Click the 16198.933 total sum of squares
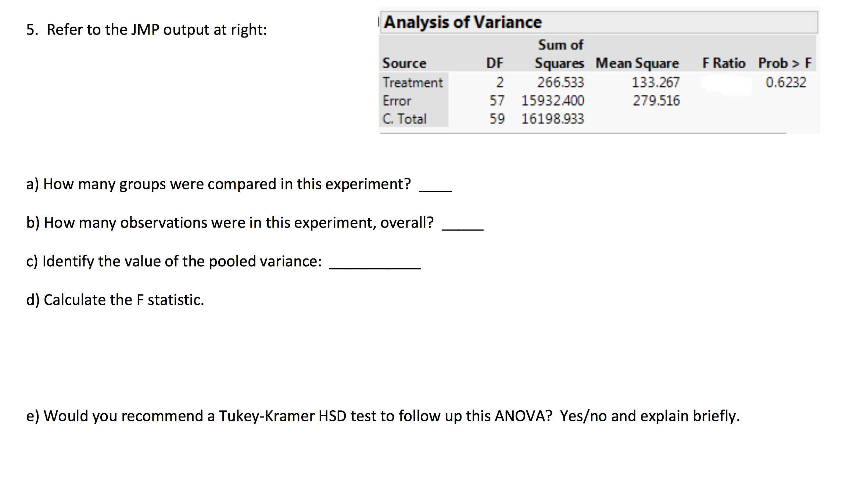 553,119
